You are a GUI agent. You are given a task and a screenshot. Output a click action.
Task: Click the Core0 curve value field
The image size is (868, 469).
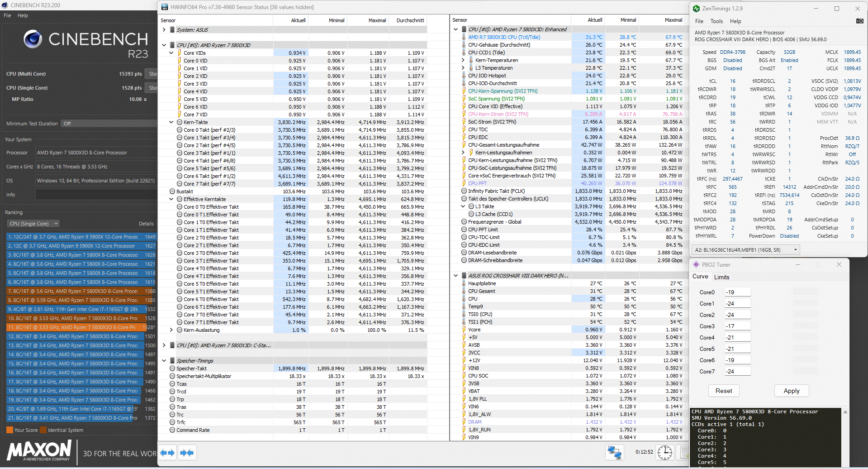pos(737,292)
